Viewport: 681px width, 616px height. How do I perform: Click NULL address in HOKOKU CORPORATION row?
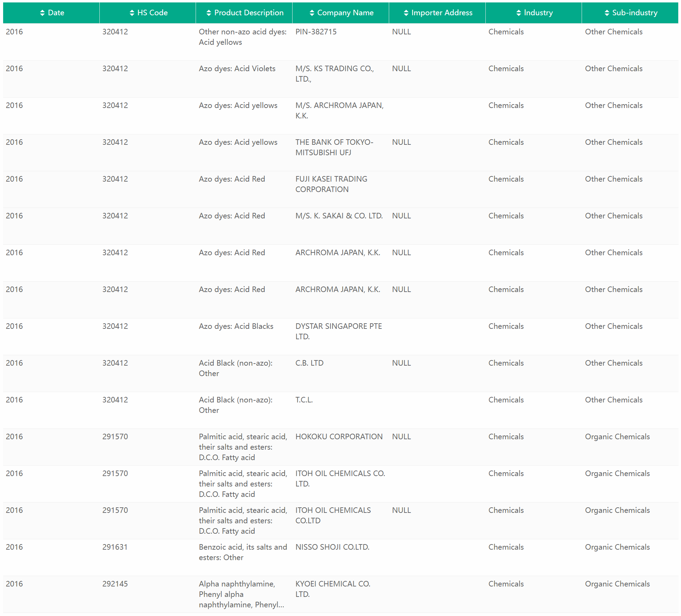tap(401, 436)
